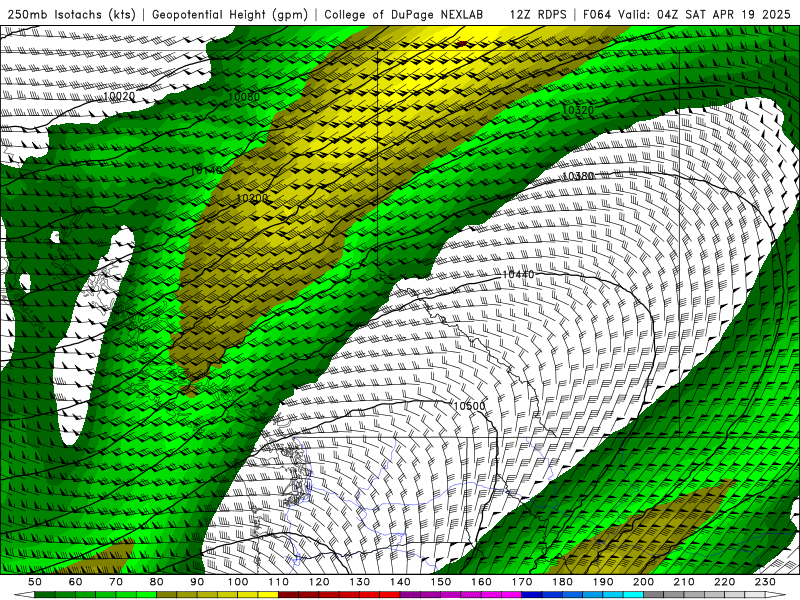Click the cyan swatch just left of 200
This screenshot has width=800, height=600.
(633, 595)
